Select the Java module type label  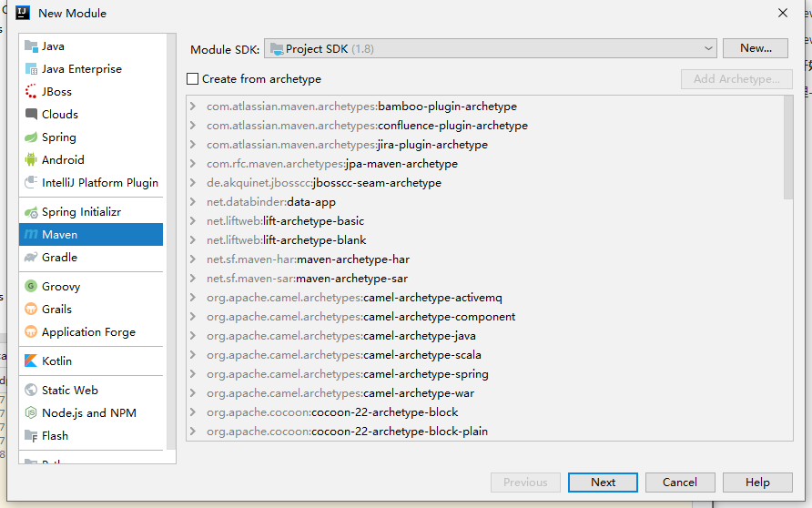pyautogui.click(x=53, y=46)
